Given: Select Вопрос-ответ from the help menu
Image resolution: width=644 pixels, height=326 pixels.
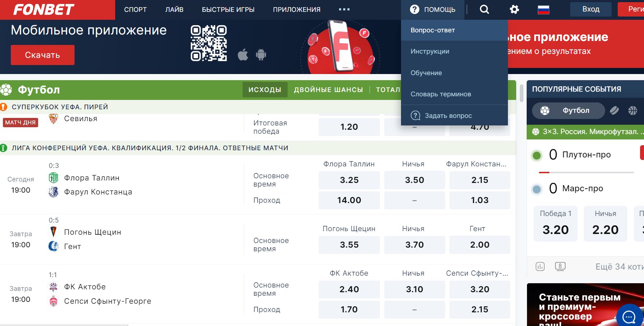Looking at the screenshot, I should 454,30.
